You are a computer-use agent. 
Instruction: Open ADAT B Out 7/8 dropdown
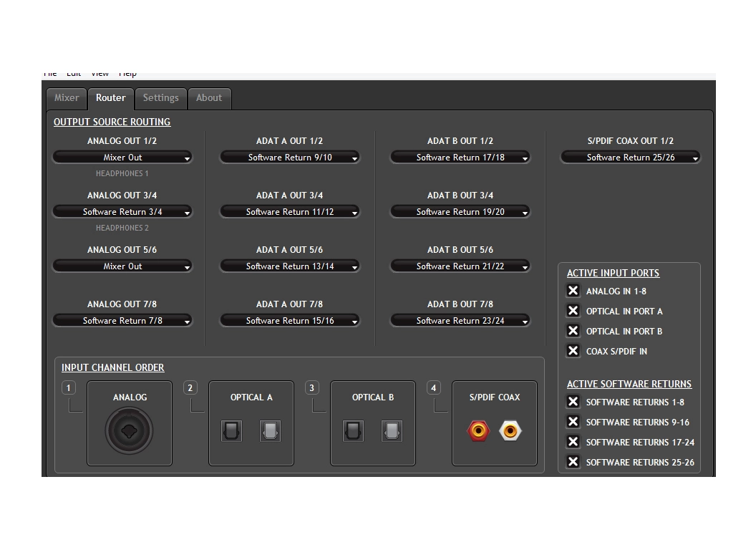pyautogui.click(x=460, y=321)
